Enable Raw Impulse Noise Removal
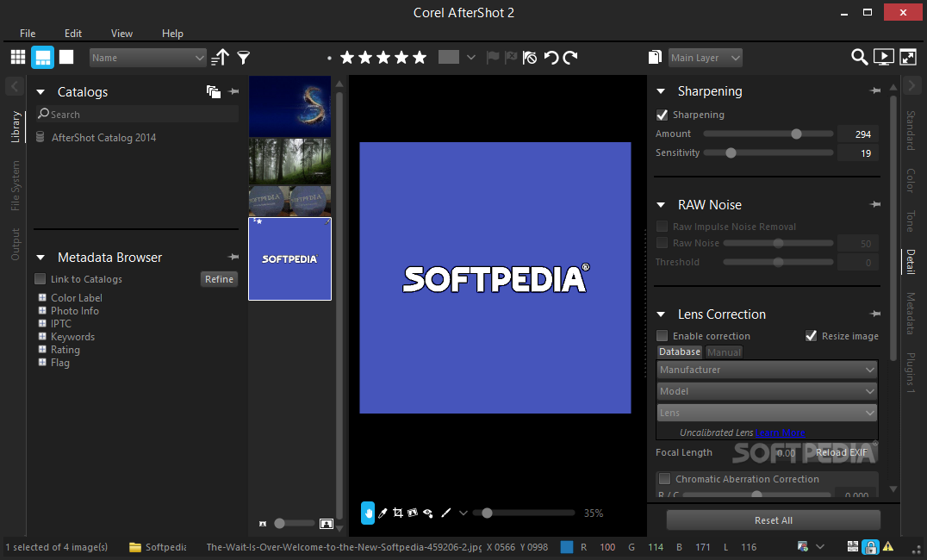This screenshot has height=560, width=927. pyautogui.click(x=663, y=227)
